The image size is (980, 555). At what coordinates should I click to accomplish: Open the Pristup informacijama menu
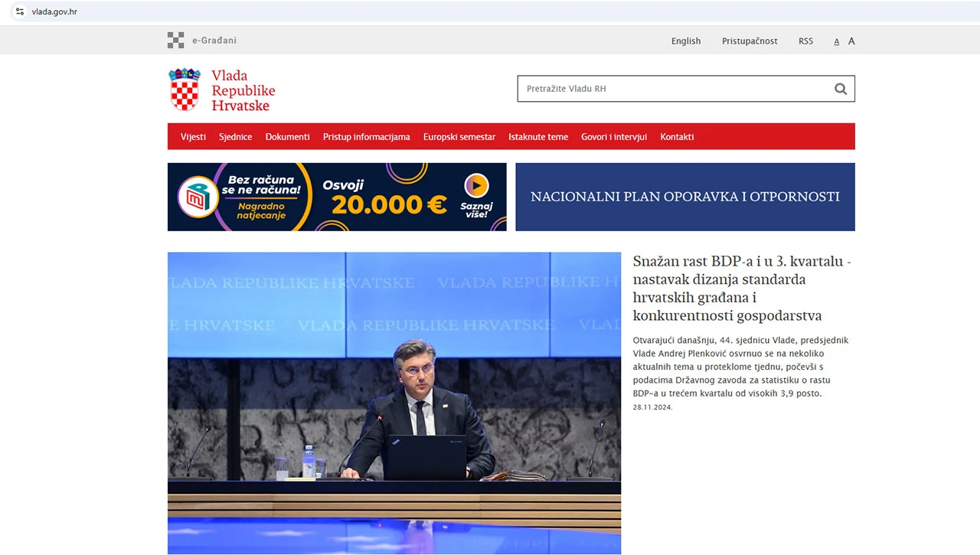click(x=366, y=137)
